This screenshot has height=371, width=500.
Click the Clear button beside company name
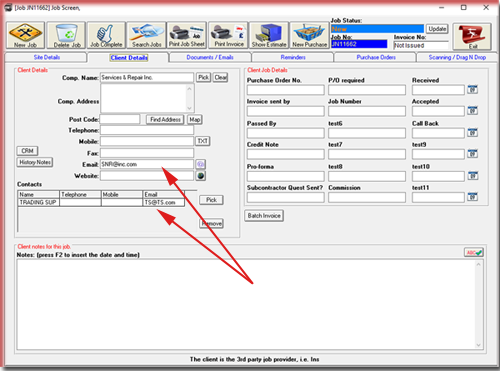tap(220, 77)
